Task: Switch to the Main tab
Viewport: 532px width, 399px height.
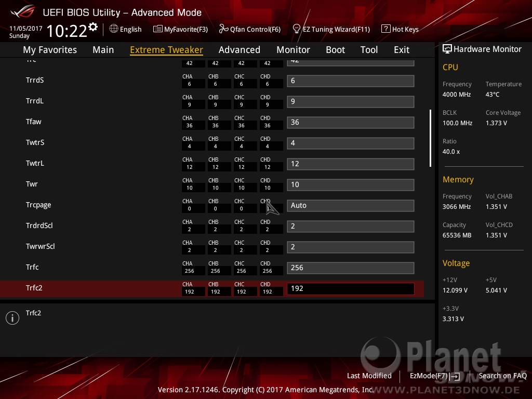Action: point(103,50)
